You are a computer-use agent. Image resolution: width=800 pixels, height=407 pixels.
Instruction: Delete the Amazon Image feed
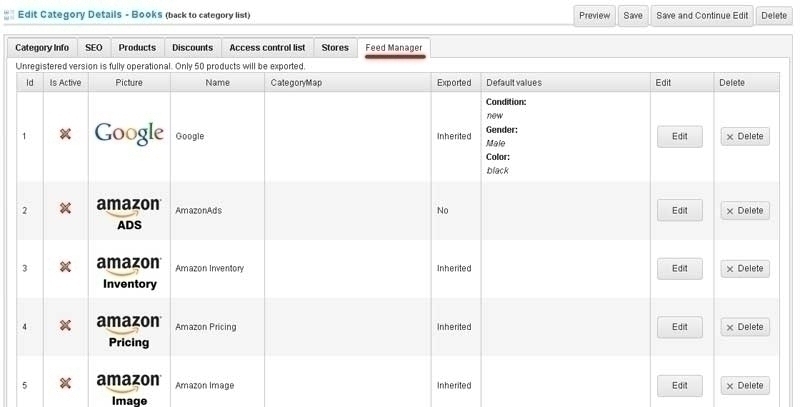pos(745,386)
